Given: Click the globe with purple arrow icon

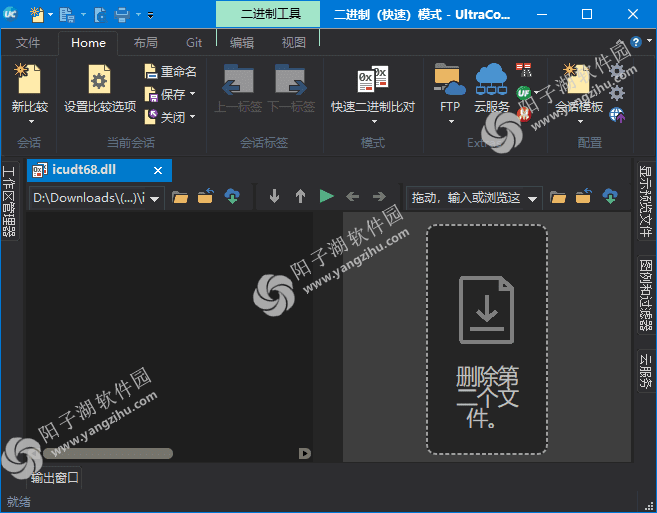Looking at the screenshot, I should point(617,115).
